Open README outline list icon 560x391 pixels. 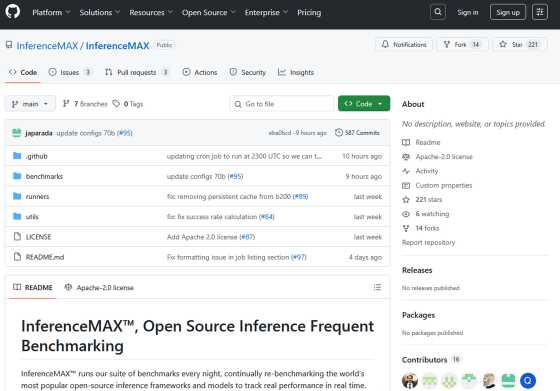pyautogui.click(x=377, y=287)
